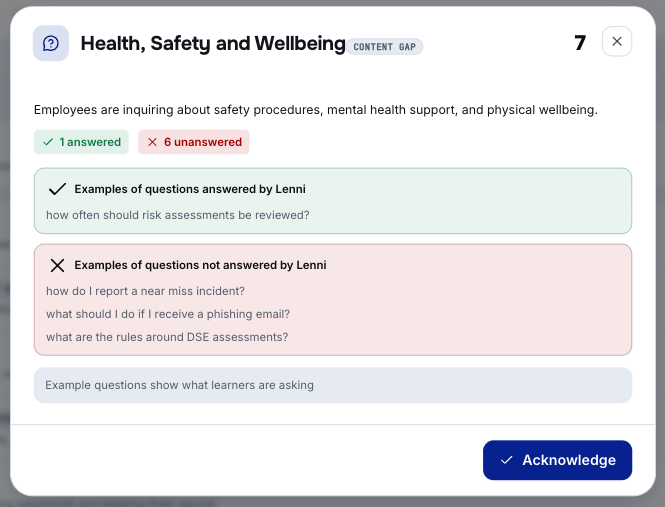The width and height of the screenshot is (665, 507).
Task: Click the checkmark icon inside Acknowledge button
Action: (506, 460)
